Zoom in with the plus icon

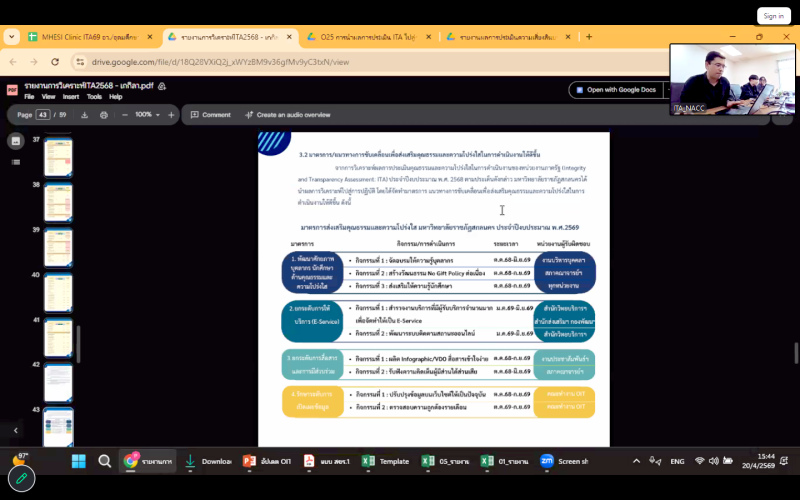171,115
